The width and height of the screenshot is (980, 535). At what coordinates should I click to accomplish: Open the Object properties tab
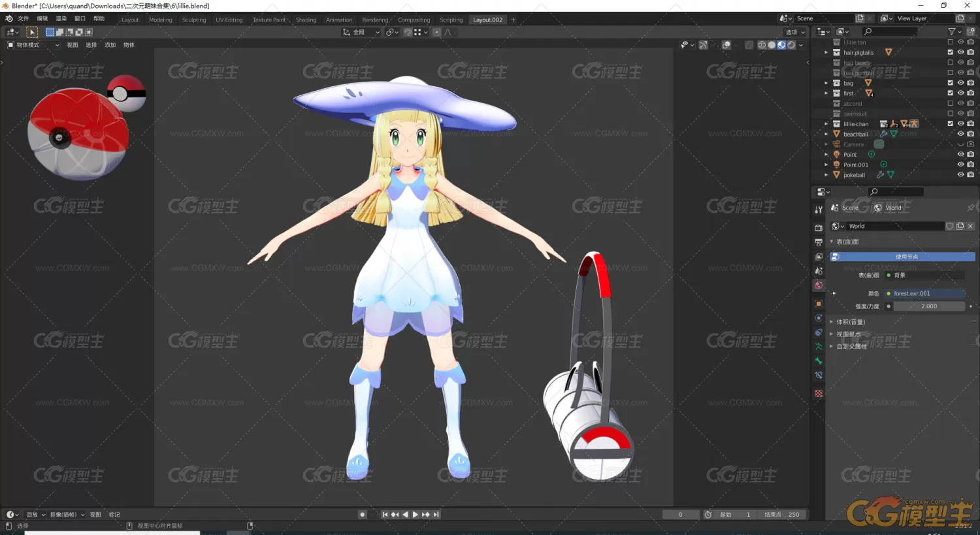[x=819, y=304]
